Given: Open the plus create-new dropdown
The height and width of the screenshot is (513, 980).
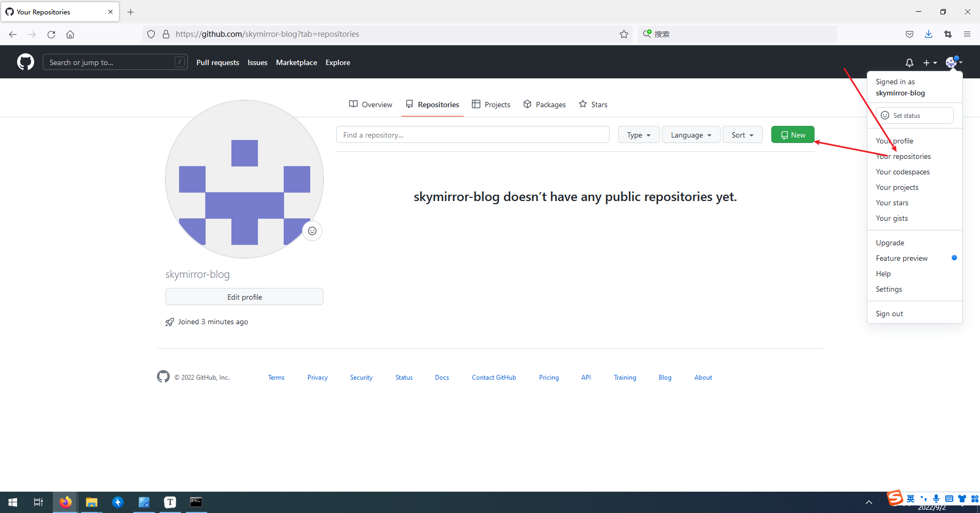Looking at the screenshot, I should 930,62.
